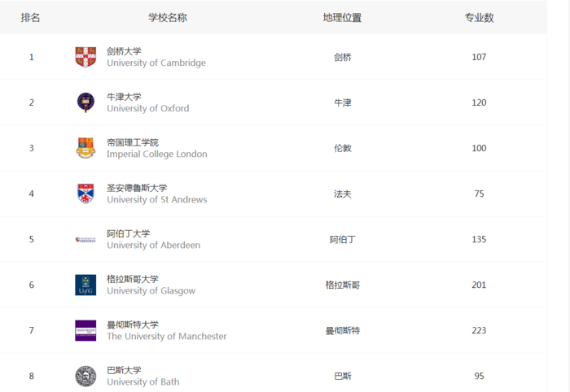Screen dimensions: 570x392
Task: Click the 95 programs count for Bath
Action: 479,376
